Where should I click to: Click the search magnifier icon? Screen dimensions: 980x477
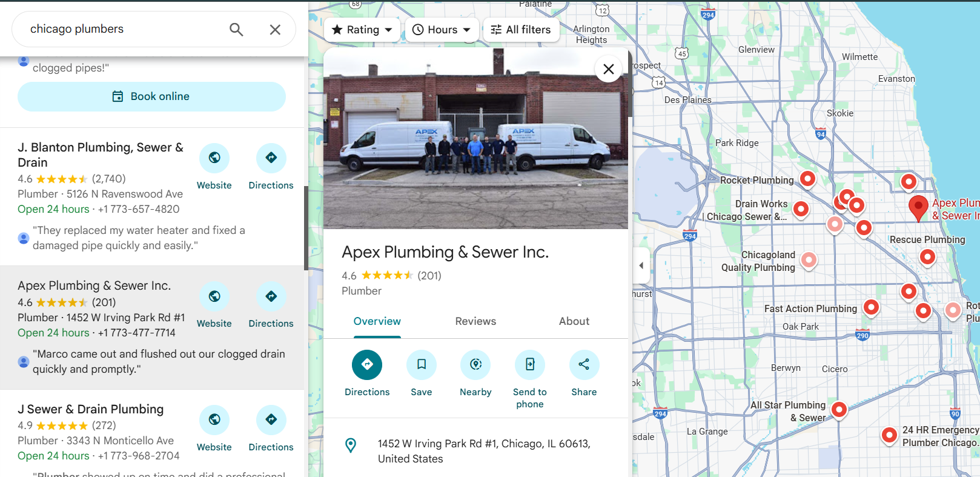tap(236, 29)
